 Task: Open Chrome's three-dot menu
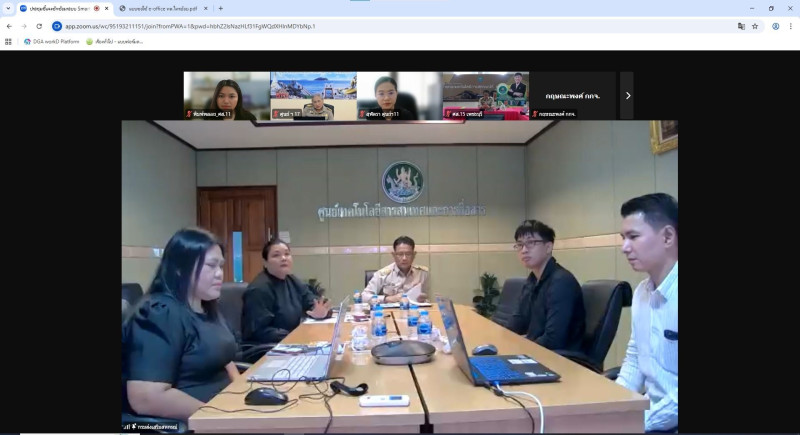click(790, 26)
